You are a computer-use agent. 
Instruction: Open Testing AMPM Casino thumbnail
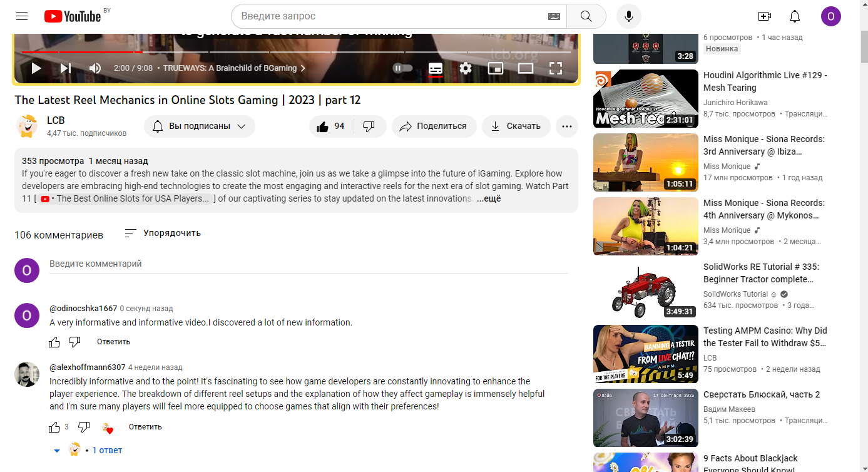(646, 354)
